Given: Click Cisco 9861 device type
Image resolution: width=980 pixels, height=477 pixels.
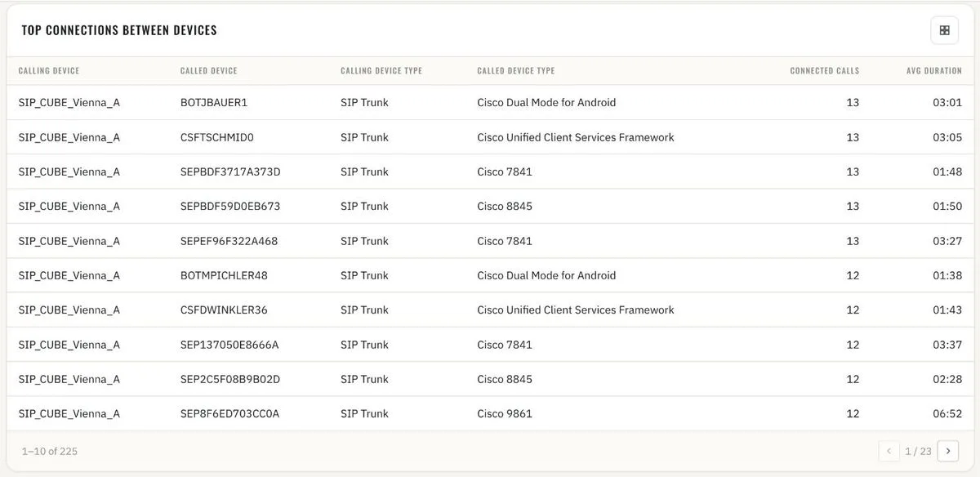Looking at the screenshot, I should tap(505, 413).
